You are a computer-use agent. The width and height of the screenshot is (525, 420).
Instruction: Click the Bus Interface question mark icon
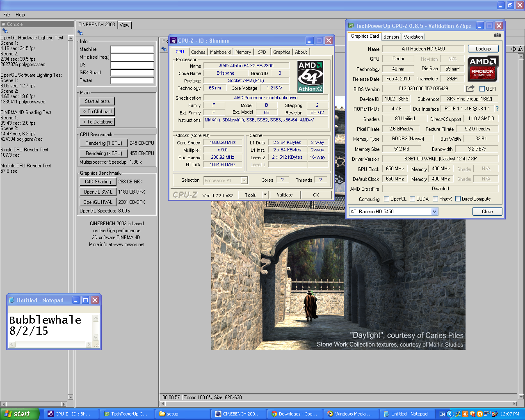click(497, 109)
